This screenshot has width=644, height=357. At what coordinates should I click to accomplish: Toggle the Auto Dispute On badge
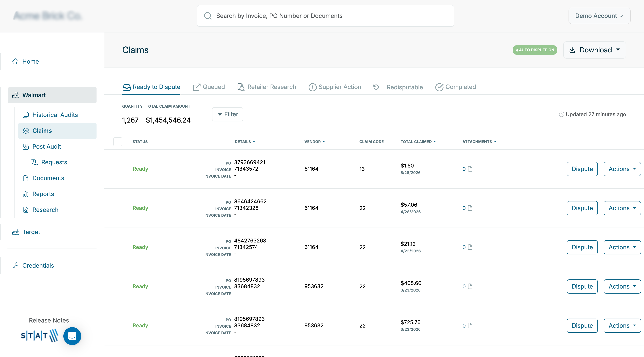click(x=535, y=50)
